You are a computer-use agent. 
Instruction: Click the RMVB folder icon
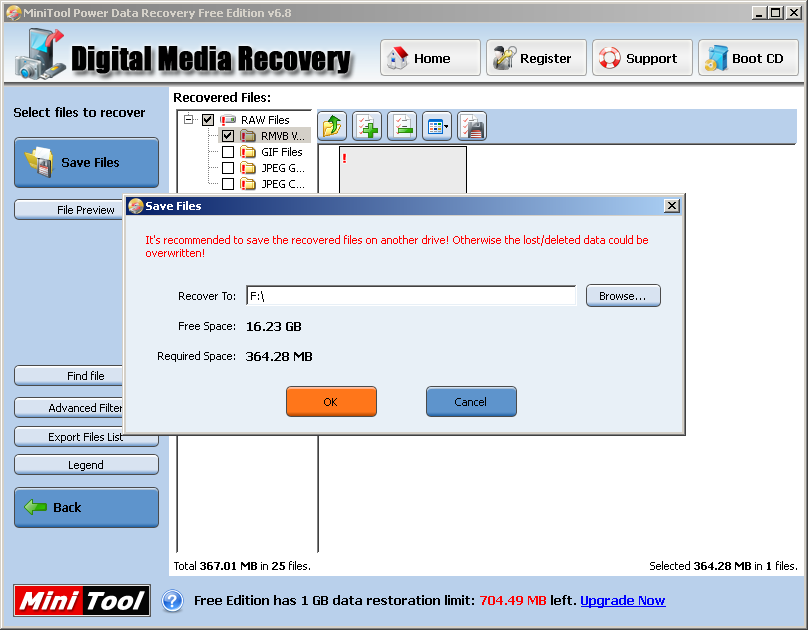248,136
